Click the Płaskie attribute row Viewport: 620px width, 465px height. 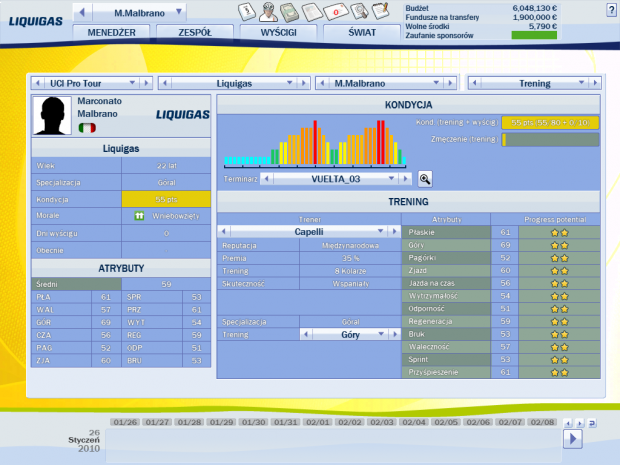click(501, 232)
